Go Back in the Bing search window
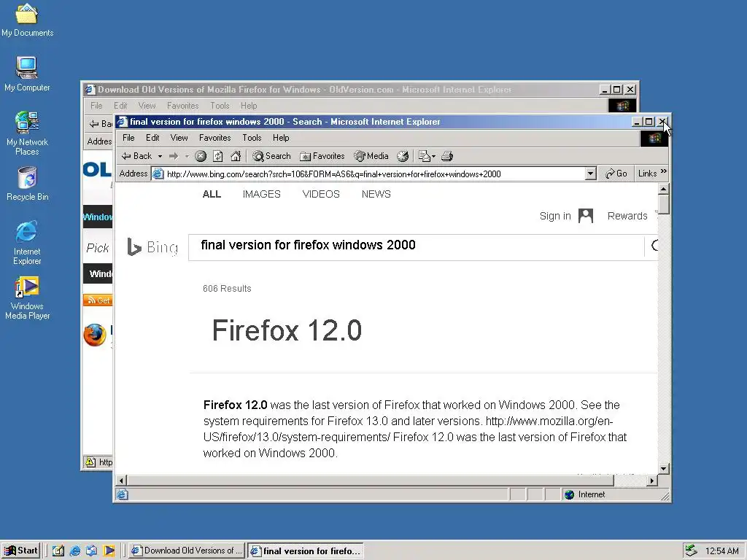This screenshot has width=747, height=560. pyautogui.click(x=137, y=156)
